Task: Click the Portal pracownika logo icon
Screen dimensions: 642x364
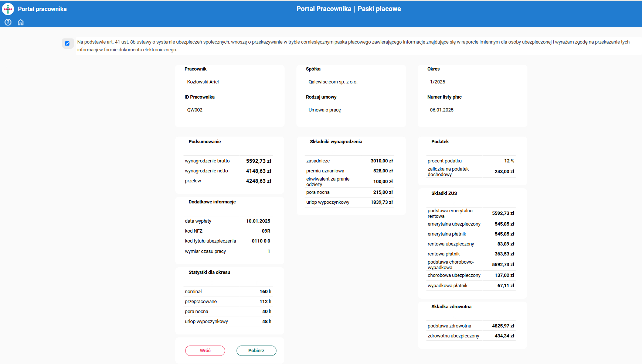Action: tap(8, 9)
